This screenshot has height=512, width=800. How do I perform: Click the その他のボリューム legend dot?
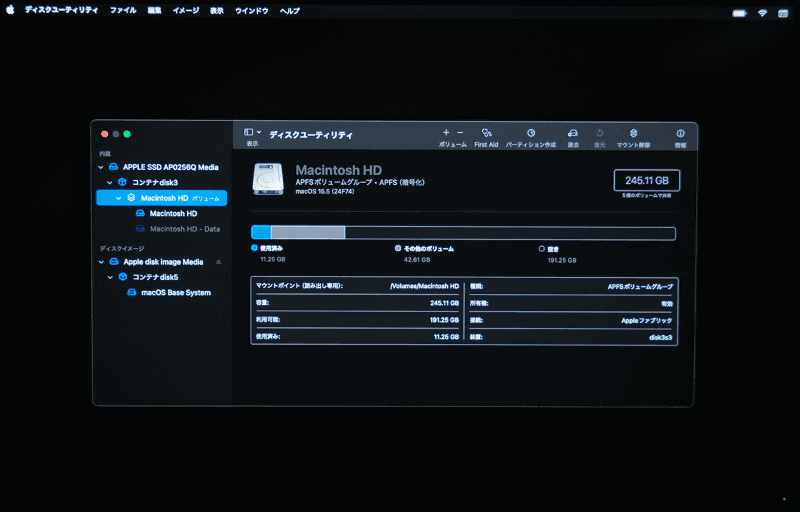398,248
